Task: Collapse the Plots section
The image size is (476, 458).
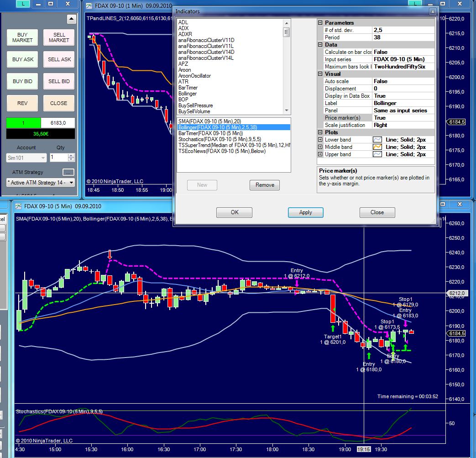Action: [x=320, y=132]
